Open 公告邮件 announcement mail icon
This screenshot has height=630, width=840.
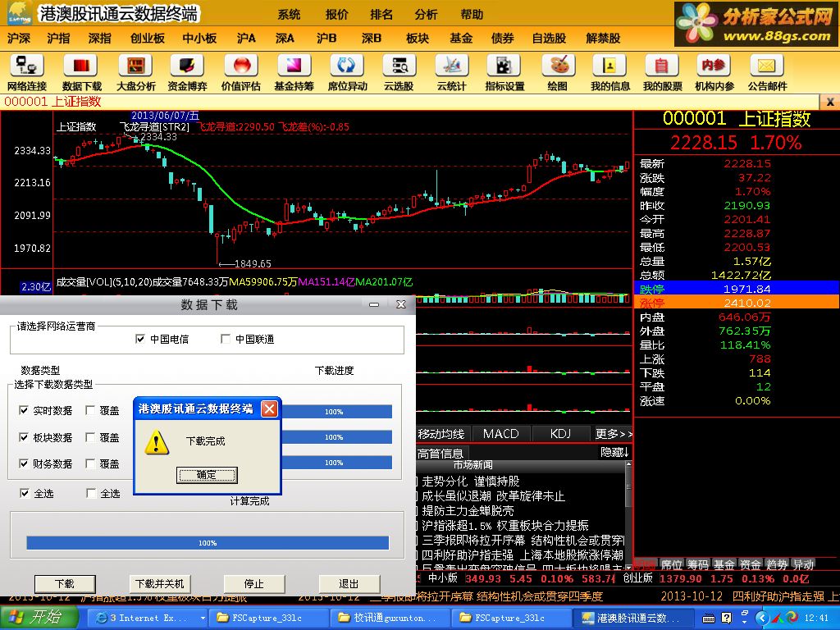767,73
